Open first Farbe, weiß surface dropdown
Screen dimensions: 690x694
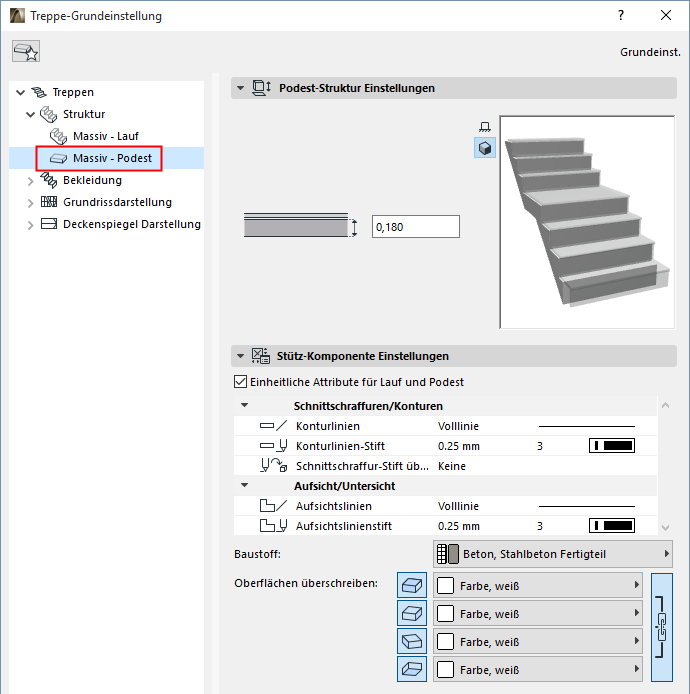tap(538, 586)
